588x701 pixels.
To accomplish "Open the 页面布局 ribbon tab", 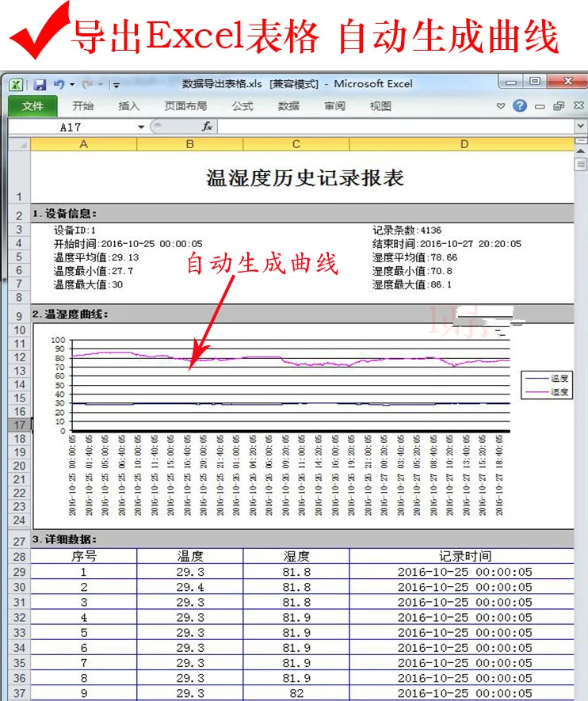I will pyautogui.click(x=185, y=106).
